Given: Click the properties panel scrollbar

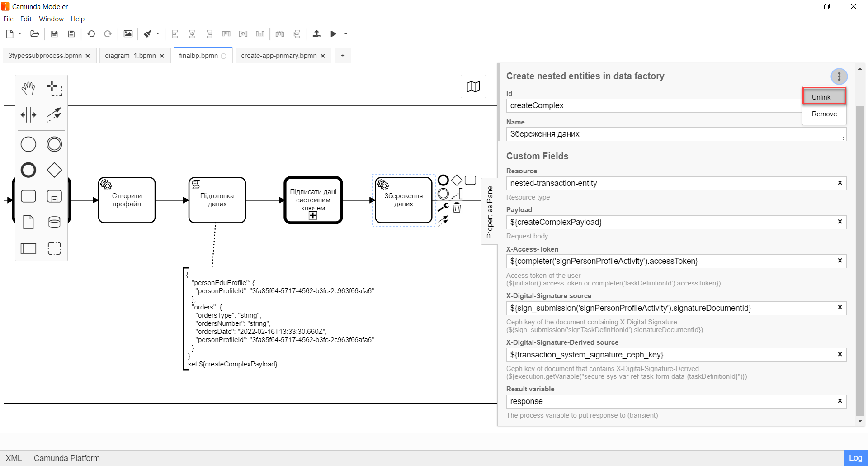Looking at the screenshot, I should pyautogui.click(x=860, y=260).
